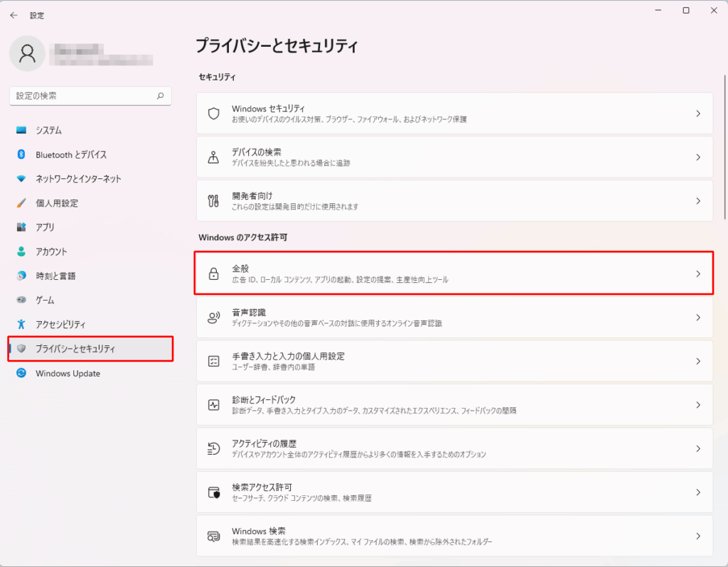Viewport: 728px width, 567px height.
Task: Open the 開発者向け setting row
Action: pos(454,201)
